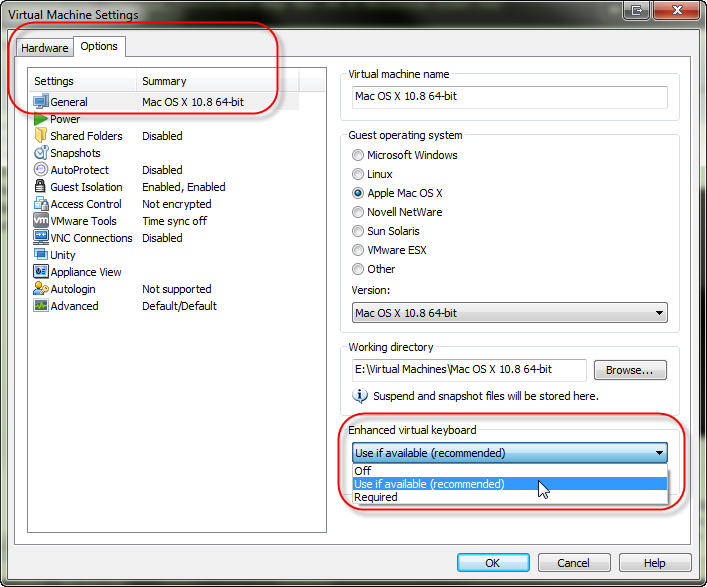Click the 'Time sync off' summary

tap(175, 221)
